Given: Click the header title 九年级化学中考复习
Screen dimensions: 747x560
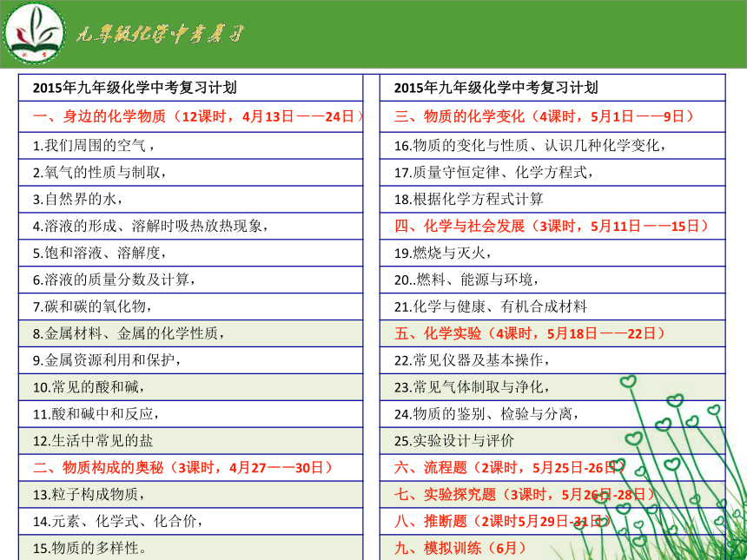Looking at the screenshot, I should pos(161,34).
